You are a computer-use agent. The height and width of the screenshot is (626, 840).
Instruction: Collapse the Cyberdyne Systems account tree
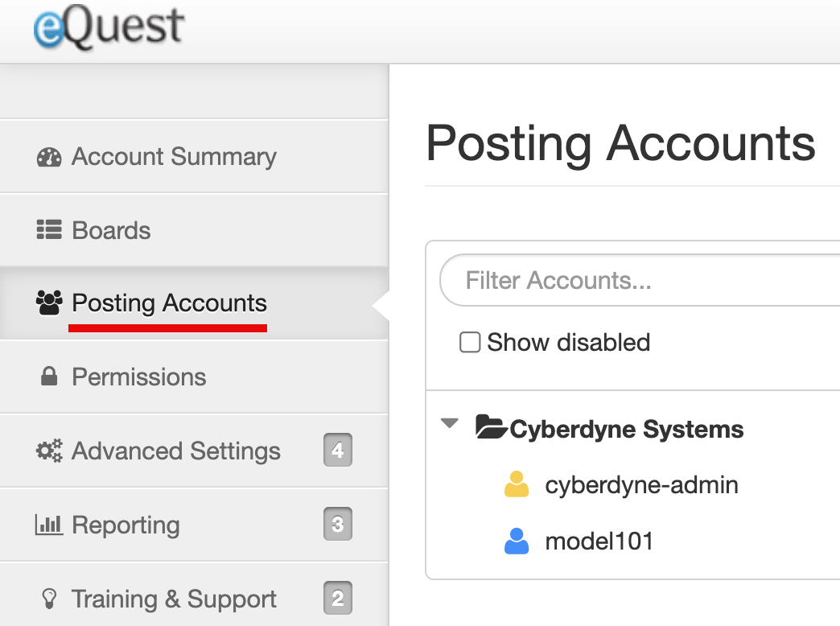click(x=449, y=422)
